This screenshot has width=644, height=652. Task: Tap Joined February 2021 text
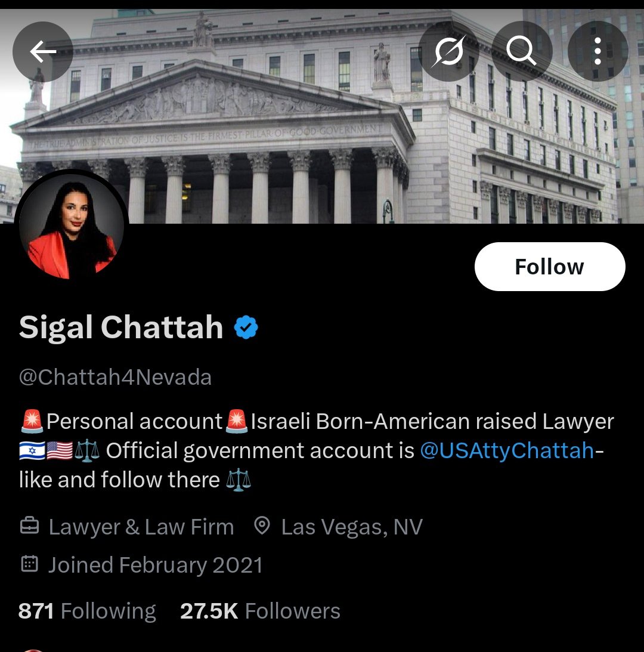pyautogui.click(x=156, y=565)
